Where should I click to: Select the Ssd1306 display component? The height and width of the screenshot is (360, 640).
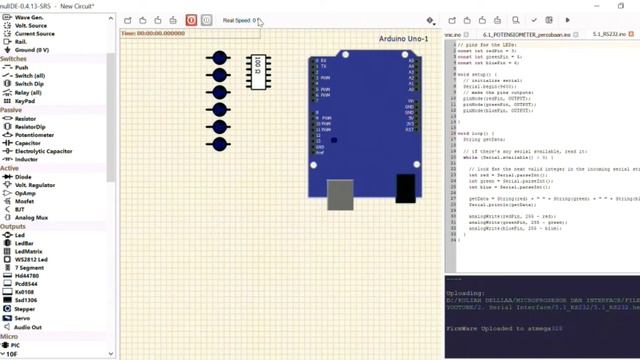(x=26, y=300)
